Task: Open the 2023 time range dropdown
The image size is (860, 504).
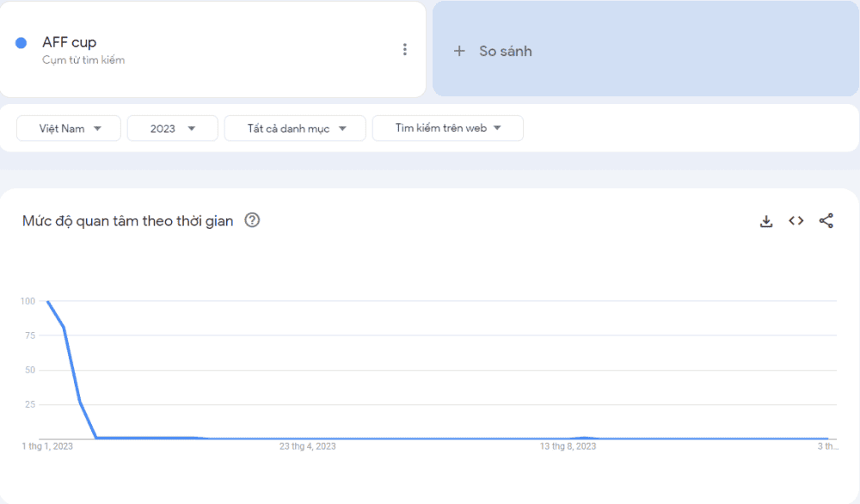Action: point(172,128)
